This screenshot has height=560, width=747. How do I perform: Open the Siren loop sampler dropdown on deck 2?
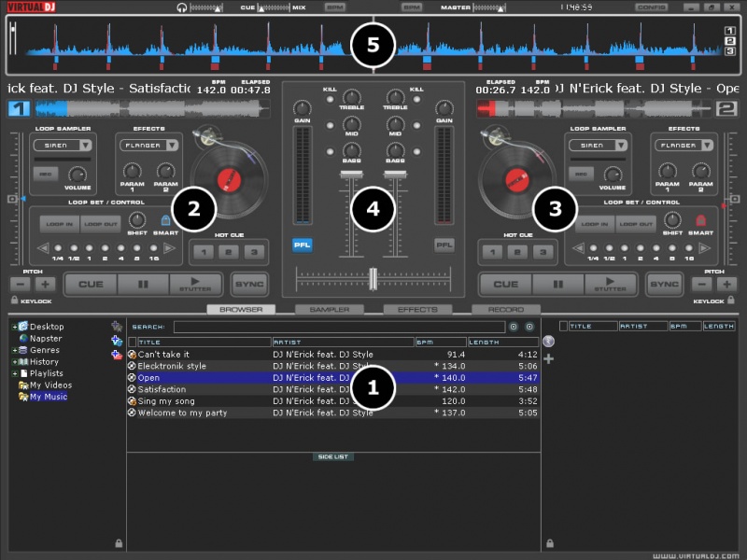pos(621,146)
